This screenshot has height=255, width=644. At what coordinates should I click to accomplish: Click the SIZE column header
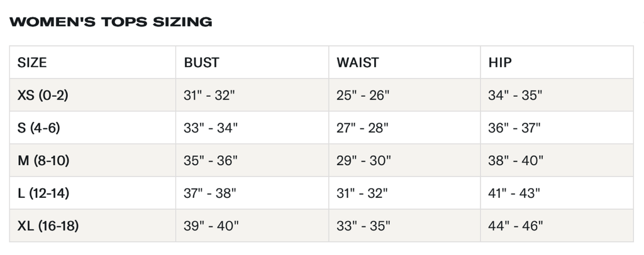(32, 63)
